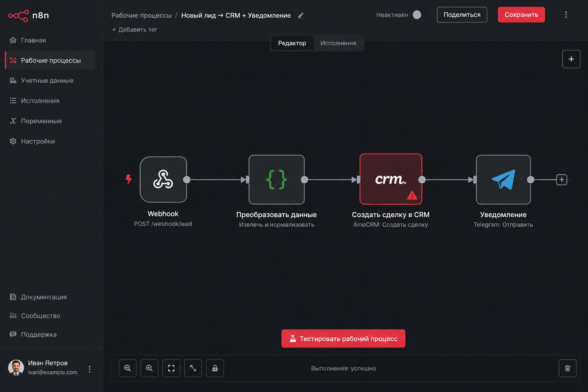Click the POST /webhook/lead subtitle
Screen dimensions: 588x392
(x=163, y=224)
